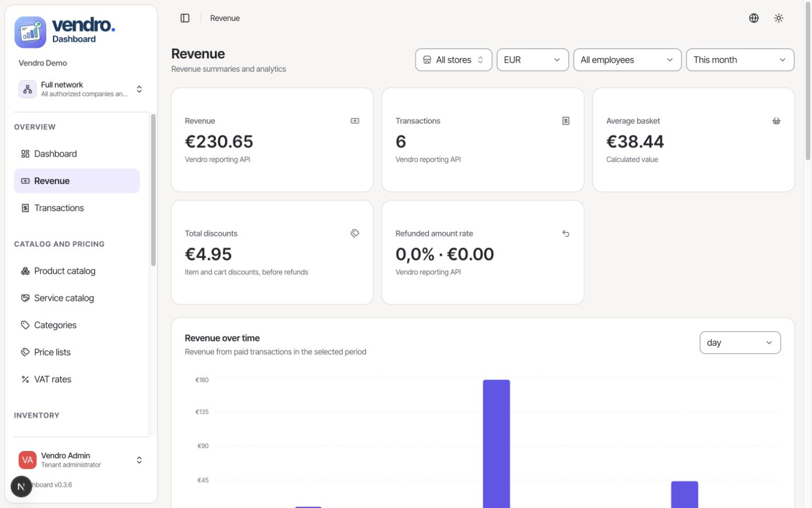Image resolution: width=812 pixels, height=508 pixels.
Task: Click the €38.44 average basket value
Action: pos(635,141)
